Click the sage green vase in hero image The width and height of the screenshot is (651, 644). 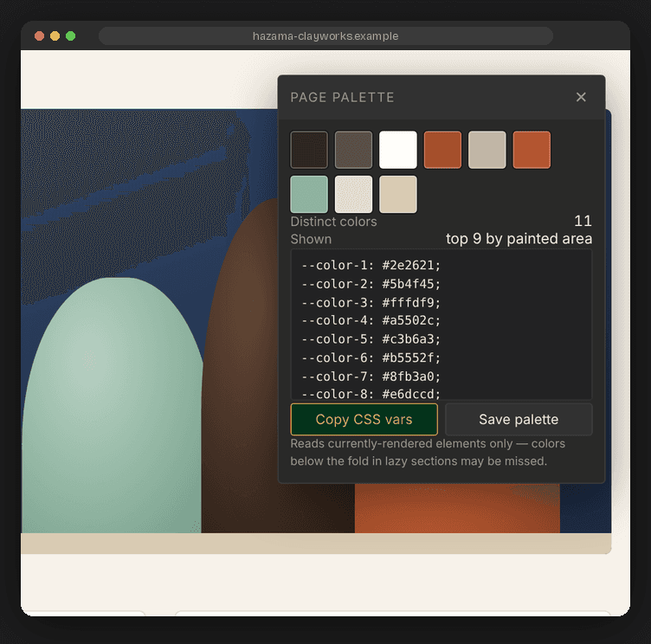coord(112,405)
